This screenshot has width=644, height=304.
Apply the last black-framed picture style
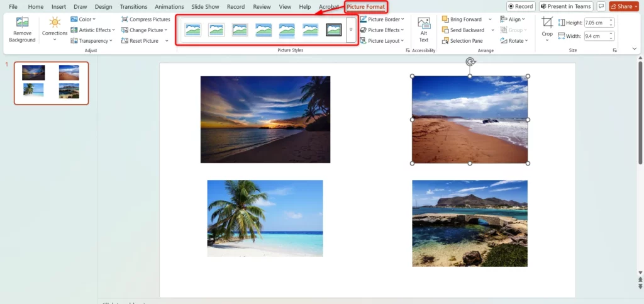[x=334, y=30]
